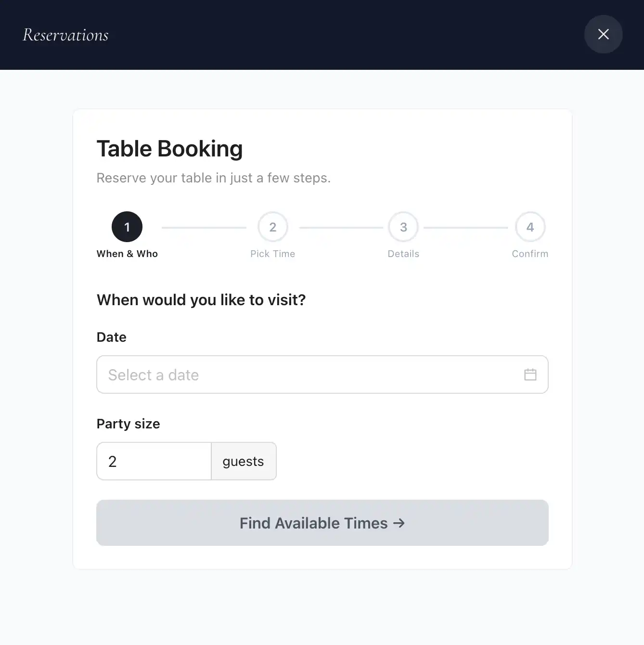Open the calendar icon in the date field
Viewport: 644px width, 645px height.
point(530,374)
